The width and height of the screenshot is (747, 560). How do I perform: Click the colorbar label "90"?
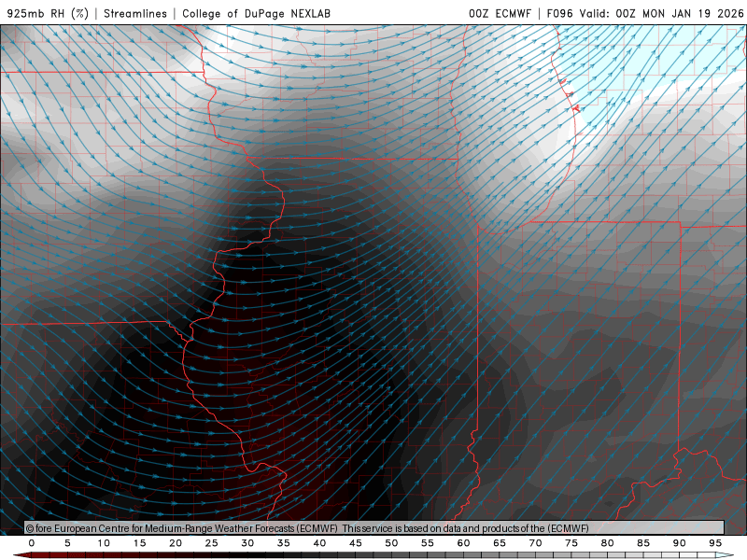680,543
